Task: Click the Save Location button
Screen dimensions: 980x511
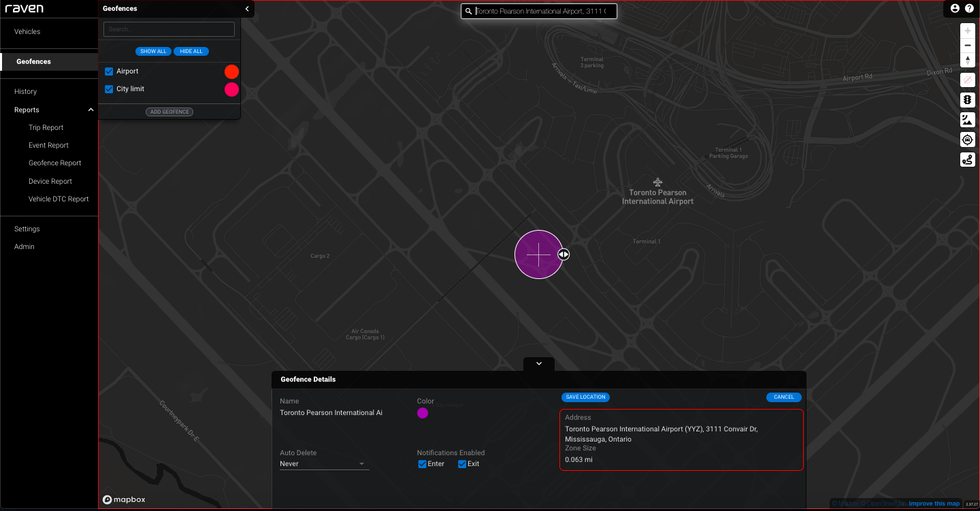Action: 585,397
